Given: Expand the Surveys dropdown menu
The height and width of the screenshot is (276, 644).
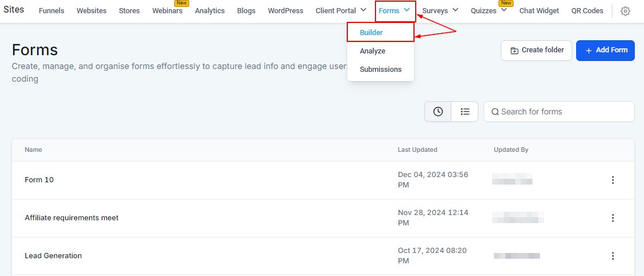Looking at the screenshot, I should 455,10.
